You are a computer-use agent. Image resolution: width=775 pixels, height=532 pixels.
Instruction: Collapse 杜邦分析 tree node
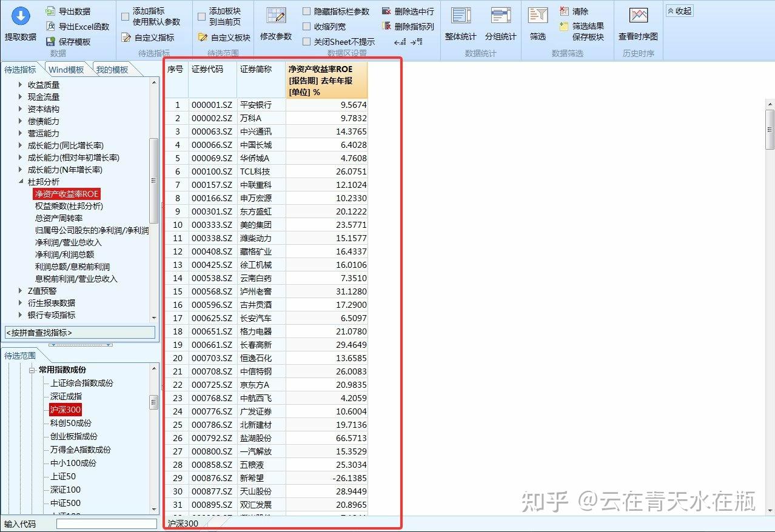[20, 182]
